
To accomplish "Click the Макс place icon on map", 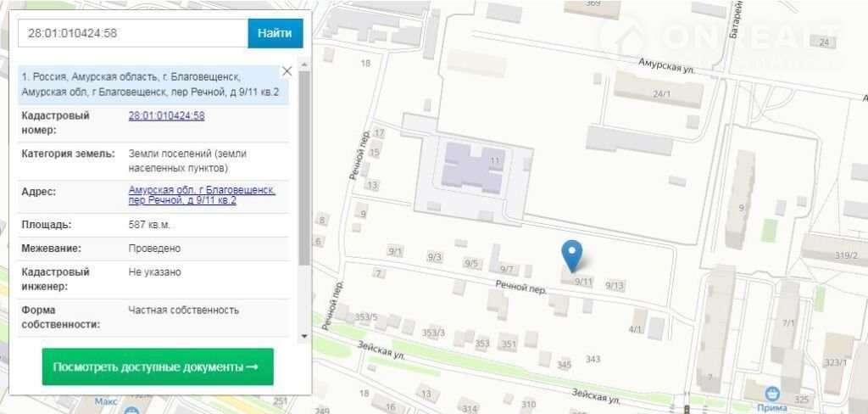I will (x=131, y=411).
